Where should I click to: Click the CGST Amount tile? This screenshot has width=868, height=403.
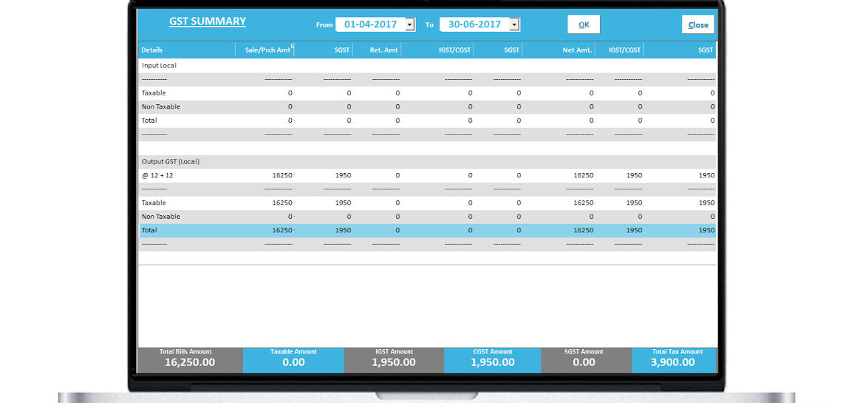[x=492, y=360]
